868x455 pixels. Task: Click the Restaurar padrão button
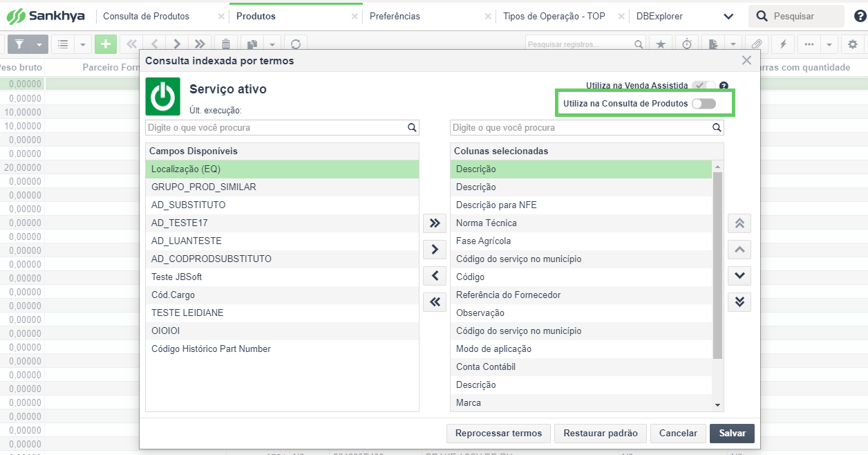click(601, 434)
